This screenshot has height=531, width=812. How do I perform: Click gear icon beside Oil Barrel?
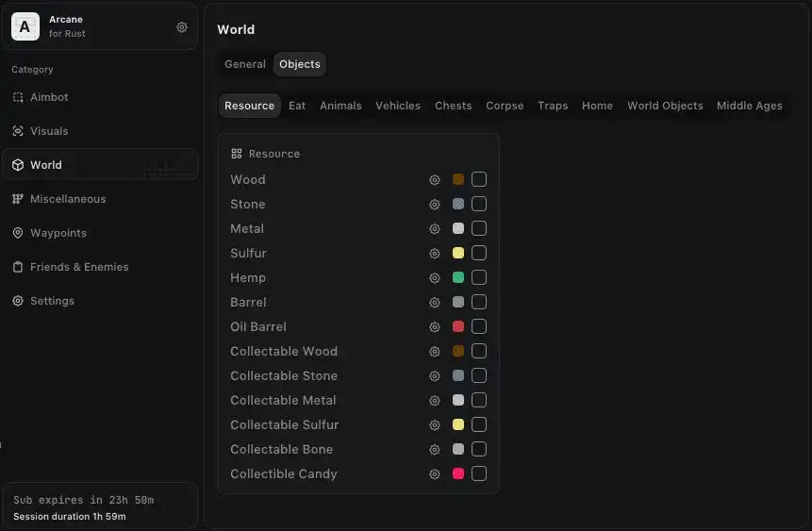pos(435,327)
